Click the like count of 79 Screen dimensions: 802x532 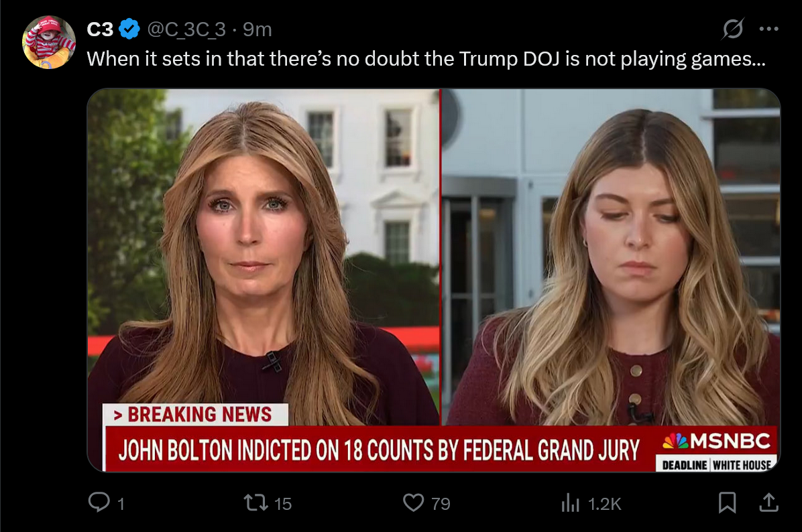click(441, 504)
